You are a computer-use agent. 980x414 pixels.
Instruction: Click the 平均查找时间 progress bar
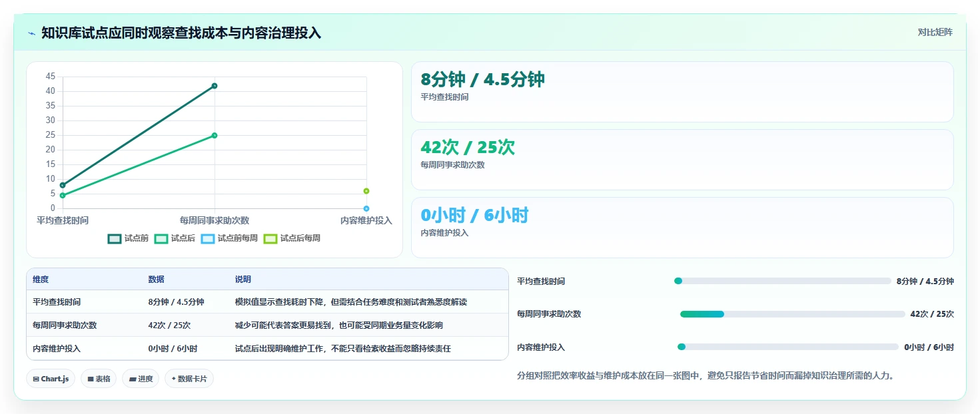tap(782, 281)
